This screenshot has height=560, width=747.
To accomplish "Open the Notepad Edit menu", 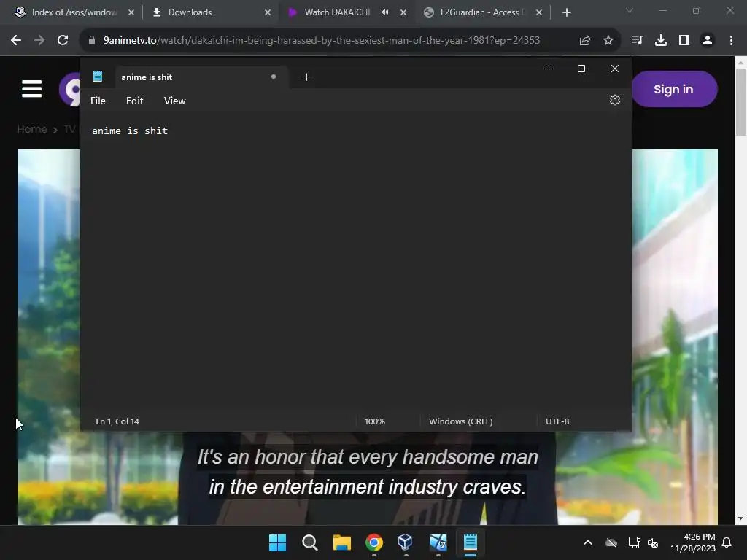I will coord(134,101).
